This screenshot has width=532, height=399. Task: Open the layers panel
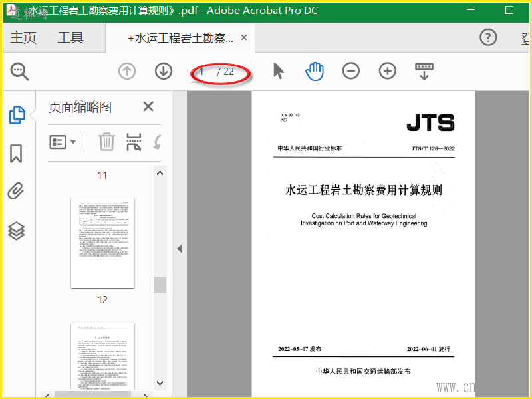[x=16, y=231]
